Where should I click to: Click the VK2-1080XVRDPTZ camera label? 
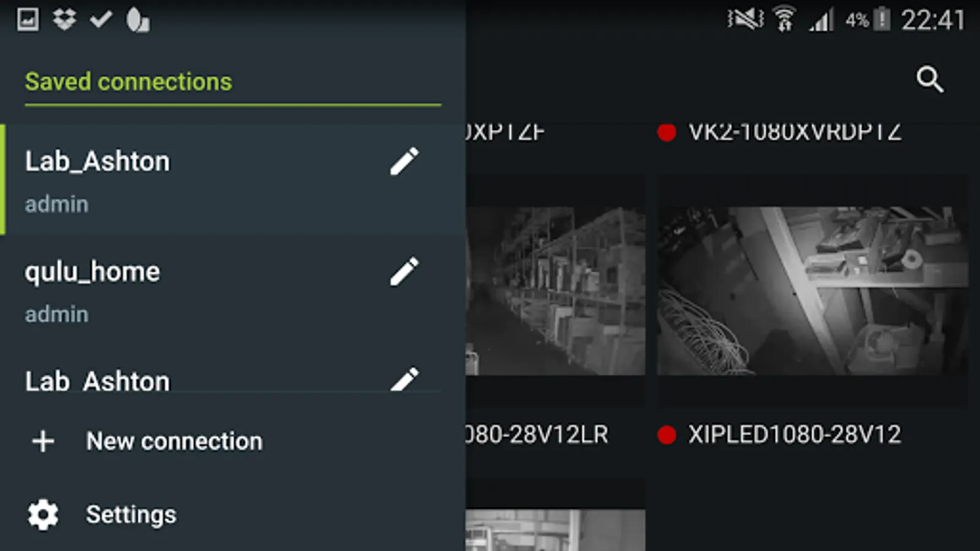pyautogui.click(x=794, y=131)
